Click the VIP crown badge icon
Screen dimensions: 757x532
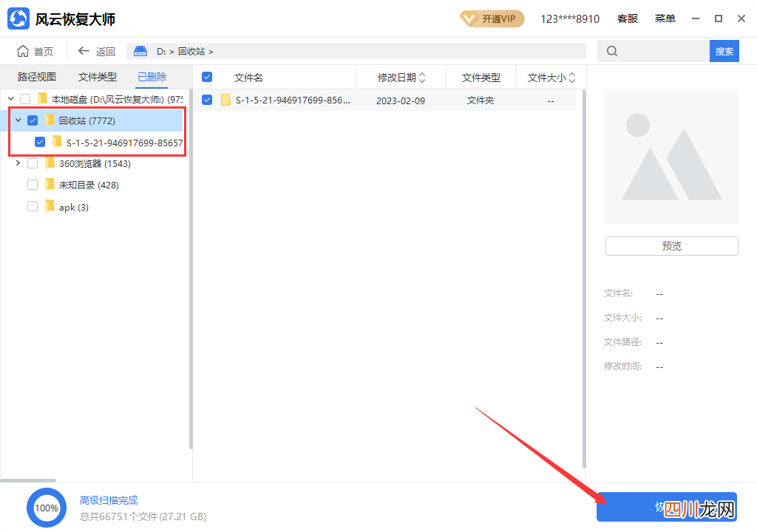pos(468,18)
